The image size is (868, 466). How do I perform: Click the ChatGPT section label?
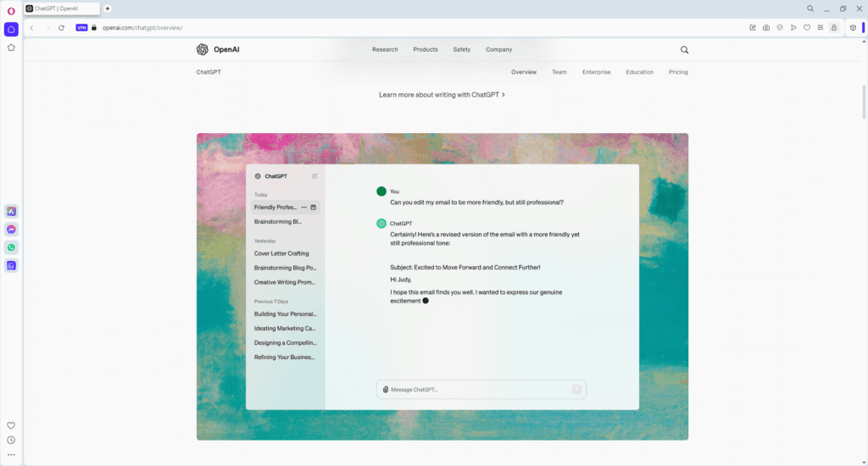[209, 72]
